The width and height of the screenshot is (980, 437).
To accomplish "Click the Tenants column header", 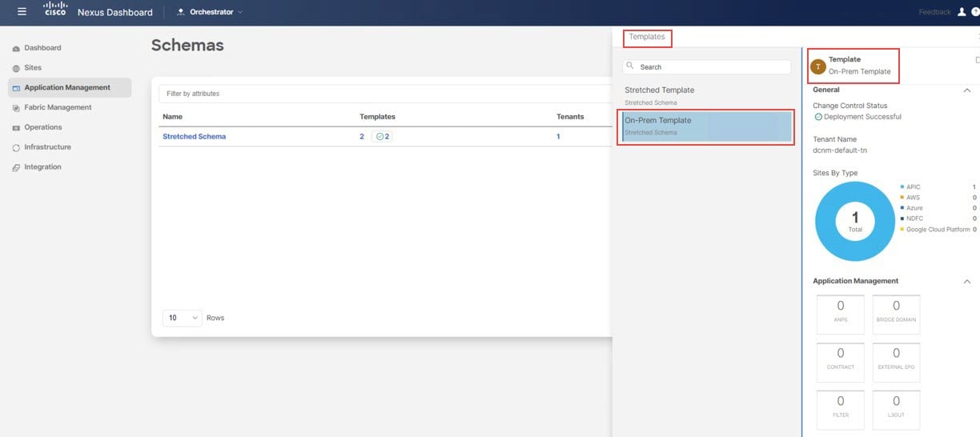I will click(x=570, y=117).
